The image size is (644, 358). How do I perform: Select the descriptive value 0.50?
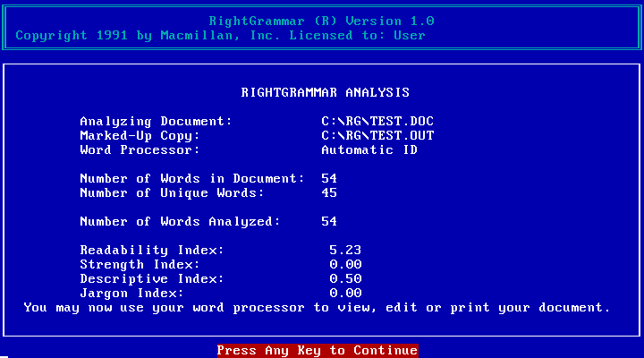tap(345, 279)
